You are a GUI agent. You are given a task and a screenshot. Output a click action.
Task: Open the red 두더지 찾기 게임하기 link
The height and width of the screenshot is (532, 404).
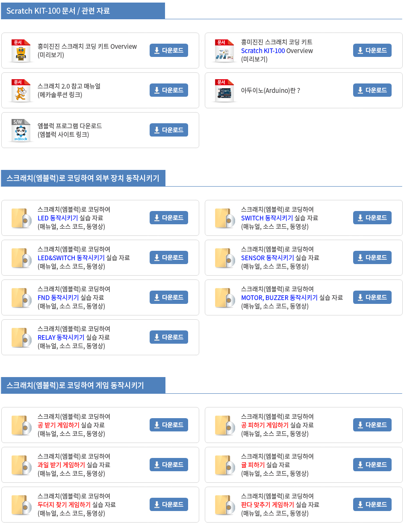pyautogui.click(x=64, y=505)
